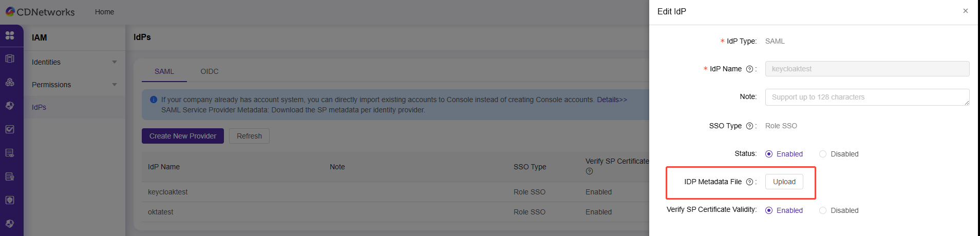Click the IAM heading
The image size is (980, 236).
39,37
